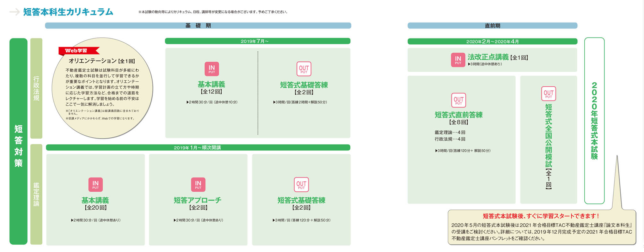Click the red Web学習 ribbon badge
The image size is (644, 252).
tap(78, 51)
